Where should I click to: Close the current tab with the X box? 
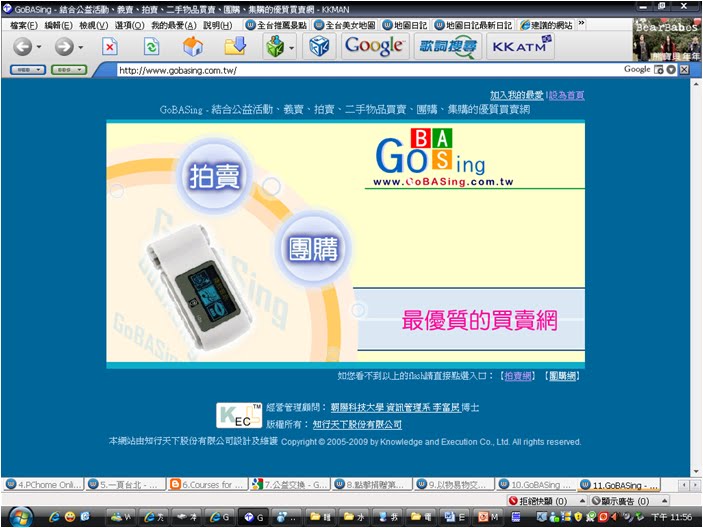[684, 69]
